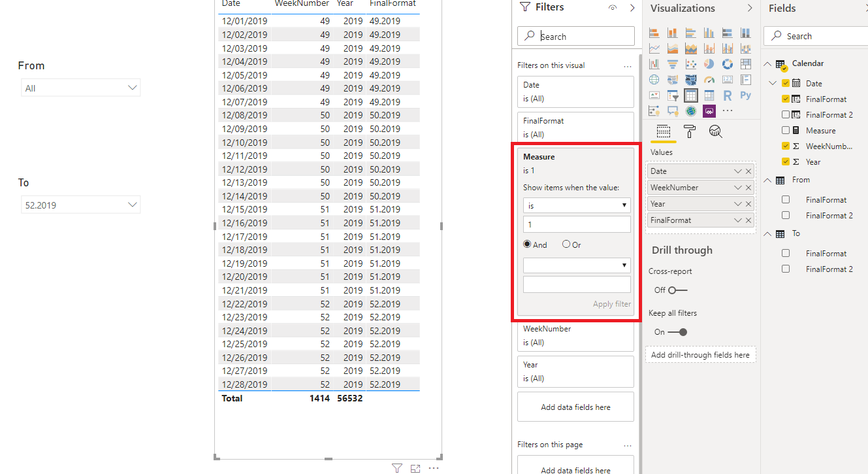Pick the Ribbon chart visualization
The height and width of the screenshot is (474, 868).
point(745,48)
